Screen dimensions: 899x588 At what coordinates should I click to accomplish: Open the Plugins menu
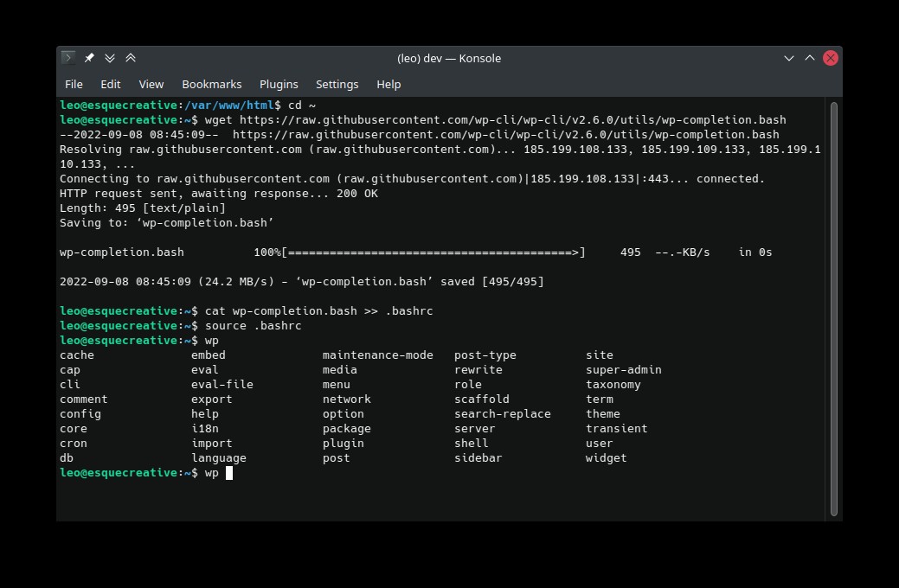[x=279, y=84]
